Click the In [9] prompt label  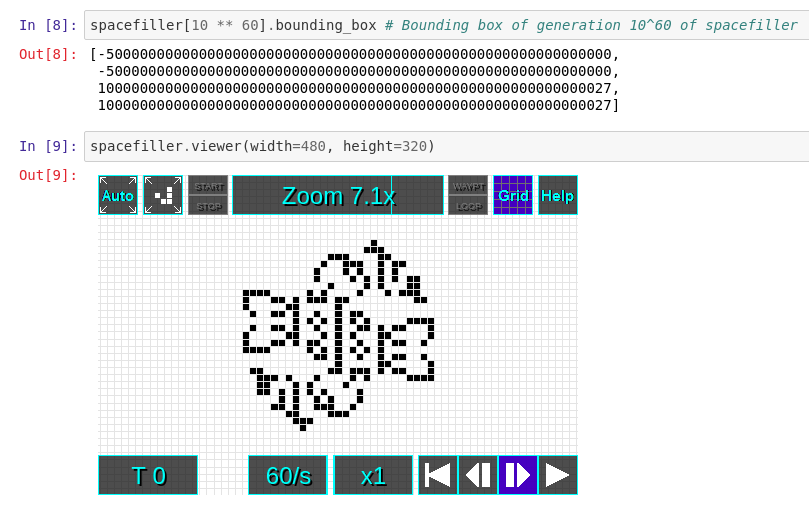click(x=48, y=147)
